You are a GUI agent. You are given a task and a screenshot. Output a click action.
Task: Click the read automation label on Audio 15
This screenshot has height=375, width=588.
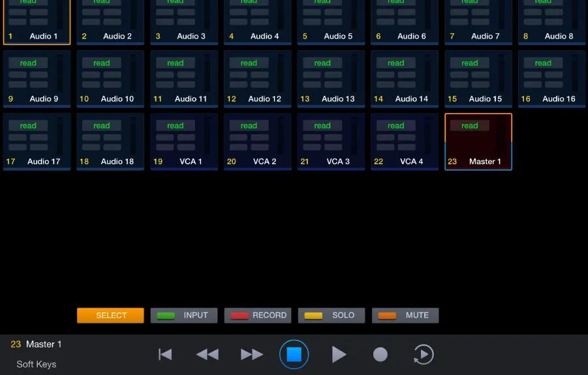[470, 63]
